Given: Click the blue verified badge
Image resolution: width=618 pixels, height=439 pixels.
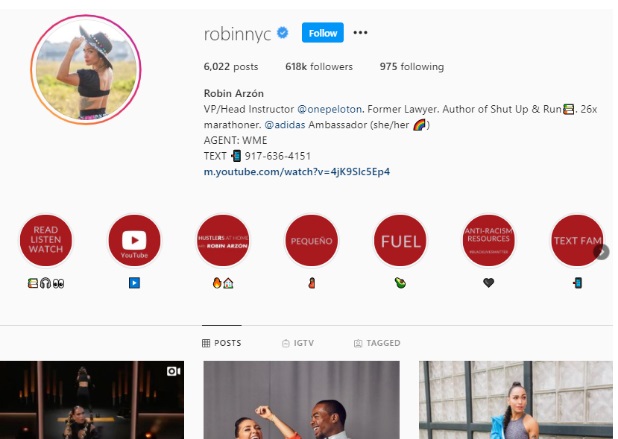Looking at the screenshot, I should [283, 33].
